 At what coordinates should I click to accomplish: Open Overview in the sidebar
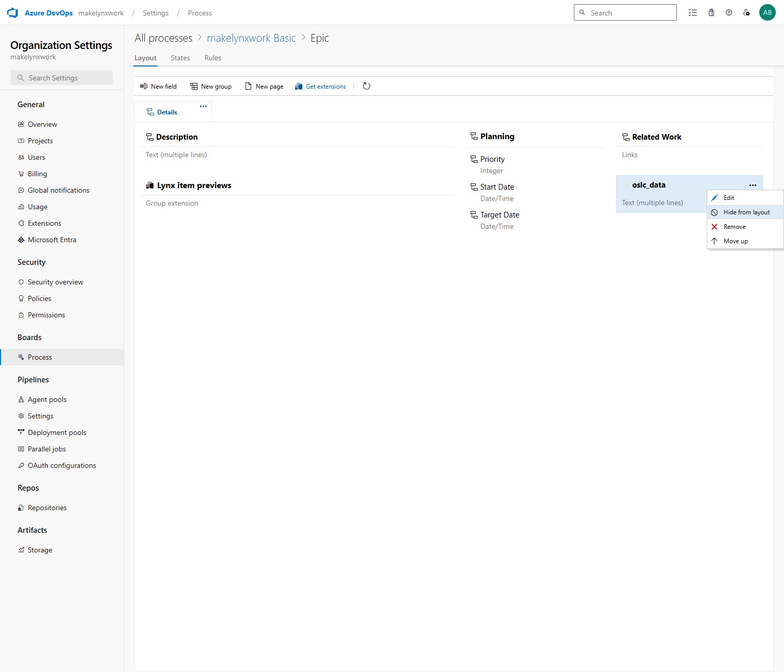point(62,124)
